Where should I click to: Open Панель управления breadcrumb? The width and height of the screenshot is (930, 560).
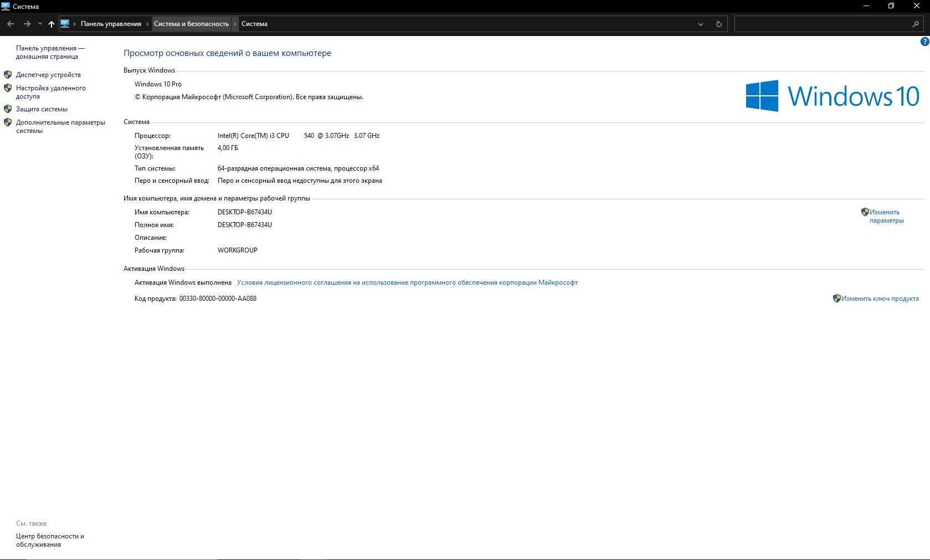(x=111, y=24)
